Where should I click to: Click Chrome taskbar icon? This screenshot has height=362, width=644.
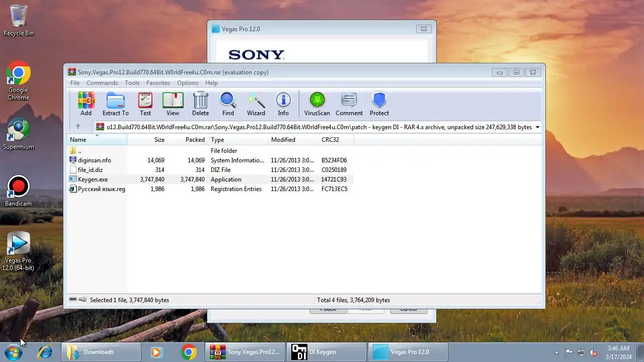(x=189, y=352)
